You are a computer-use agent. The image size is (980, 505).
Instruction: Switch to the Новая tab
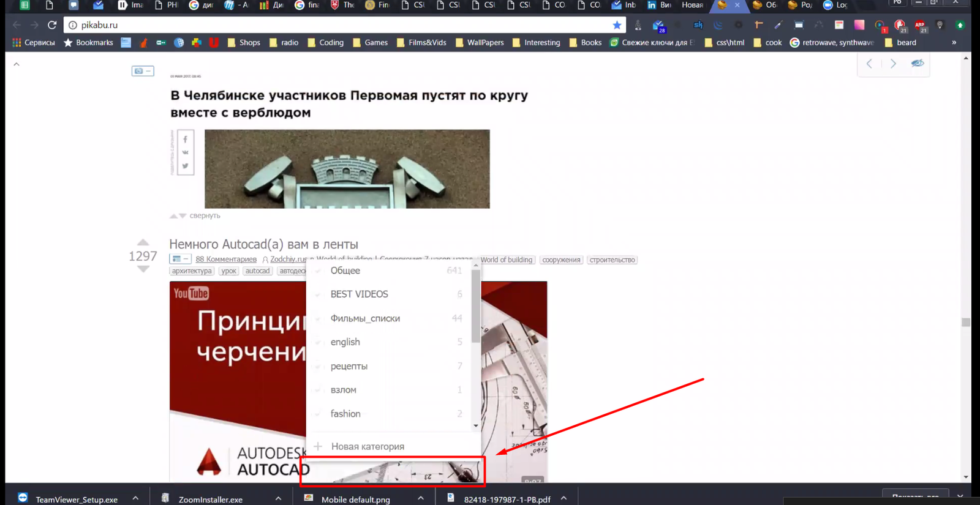(693, 5)
